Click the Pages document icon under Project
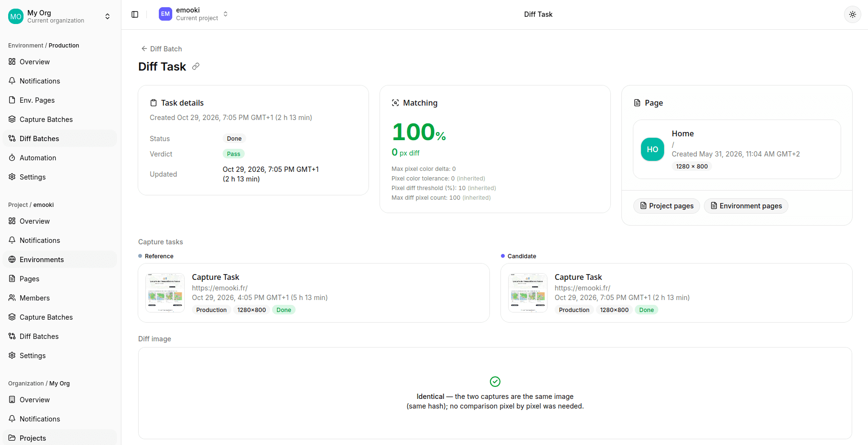Image resolution: width=868 pixels, height=445 pixels. click(x=12, y=279)
